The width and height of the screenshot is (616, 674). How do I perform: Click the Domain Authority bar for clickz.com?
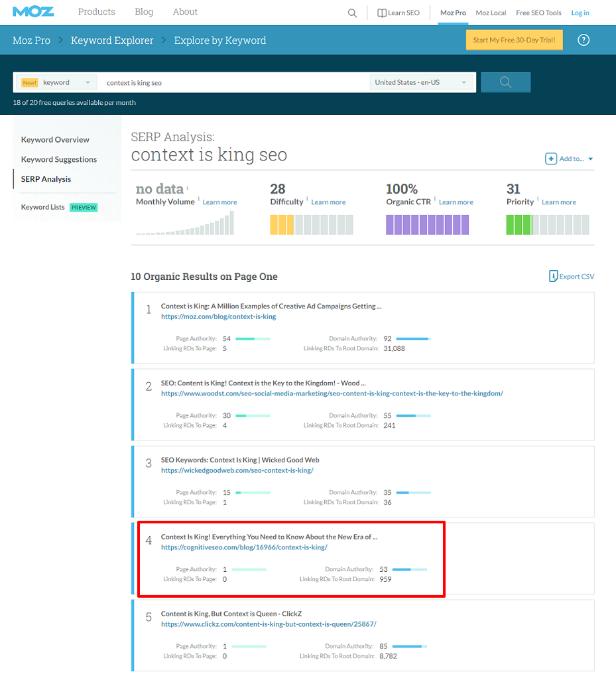click(x=410, y=647)
